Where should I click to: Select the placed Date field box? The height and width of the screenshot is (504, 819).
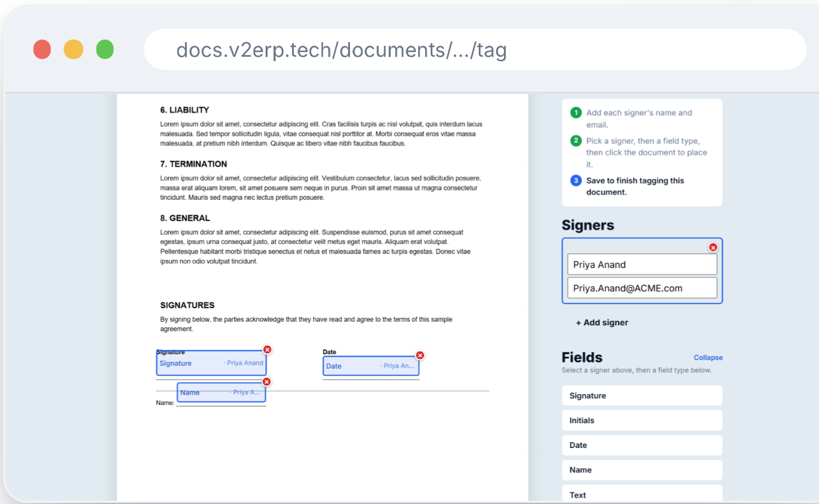pos(371,366)
